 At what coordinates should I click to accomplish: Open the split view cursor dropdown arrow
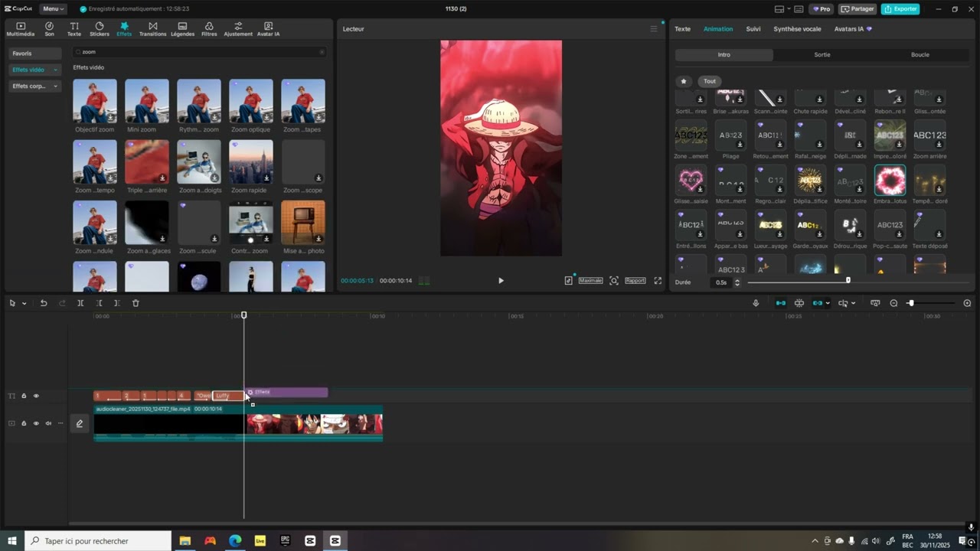[853, 303]
